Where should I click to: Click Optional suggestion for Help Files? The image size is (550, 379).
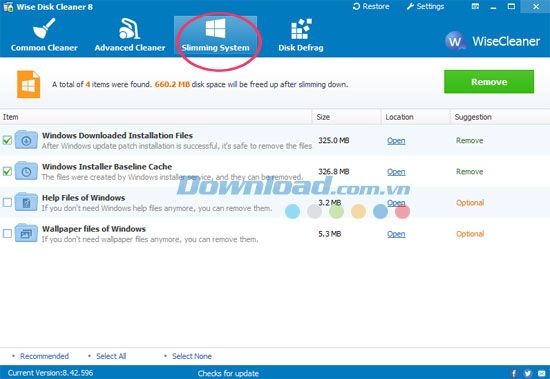[x=470, y=203]
